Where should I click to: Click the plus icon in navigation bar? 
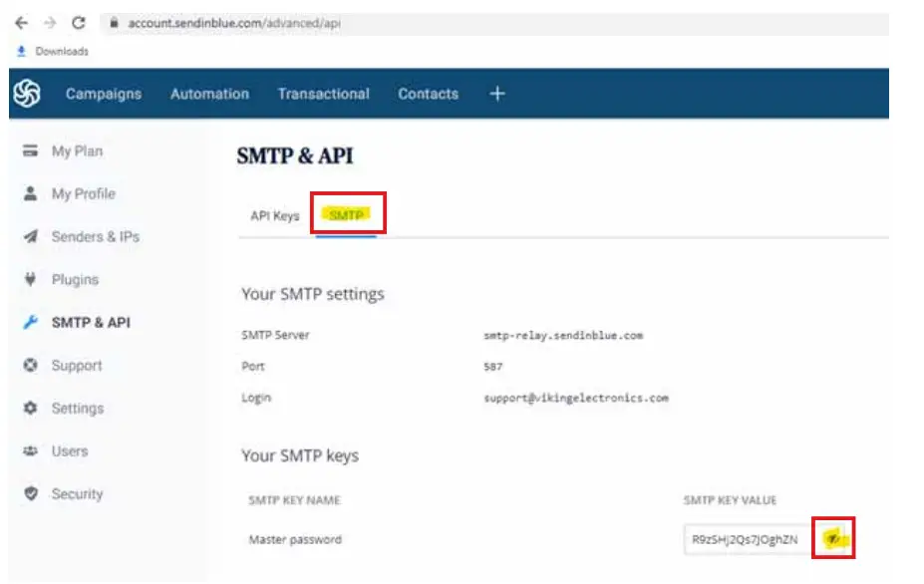click(496, 94)
